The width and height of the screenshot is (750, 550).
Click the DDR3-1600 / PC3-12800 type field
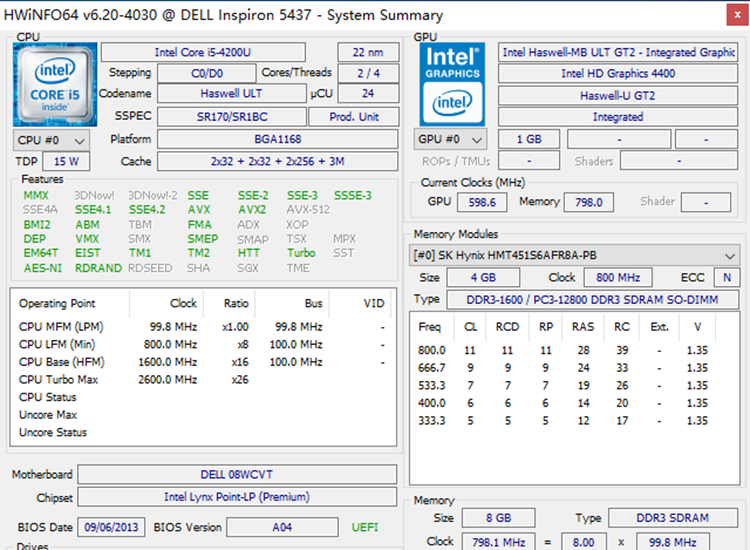pos(593,300)
